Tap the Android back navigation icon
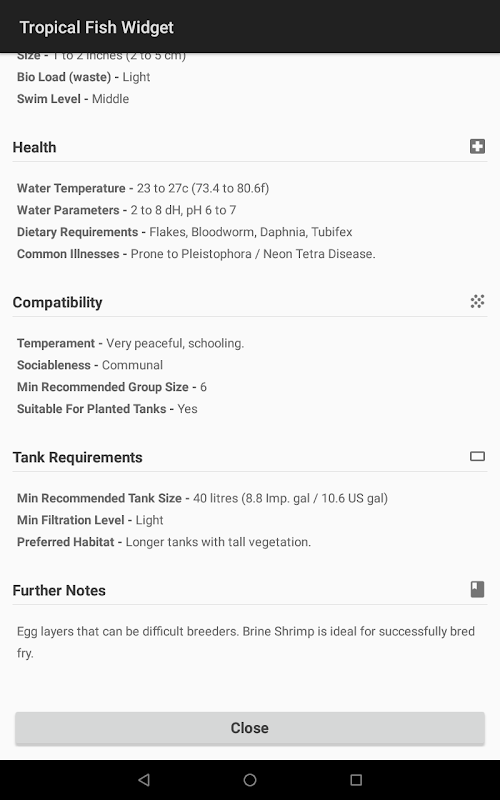This screenshot has width=500, height=800. 144,780
